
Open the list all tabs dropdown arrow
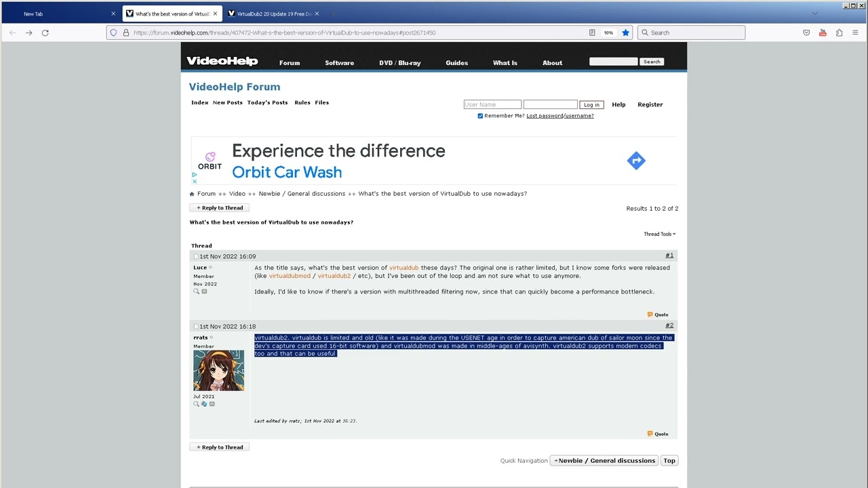coord(815,14)
